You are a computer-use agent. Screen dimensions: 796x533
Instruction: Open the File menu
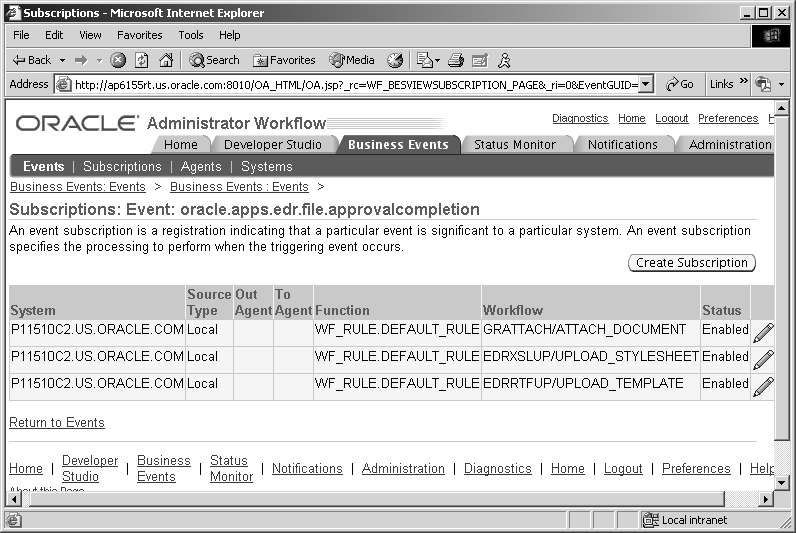click(x=21, y=35)
